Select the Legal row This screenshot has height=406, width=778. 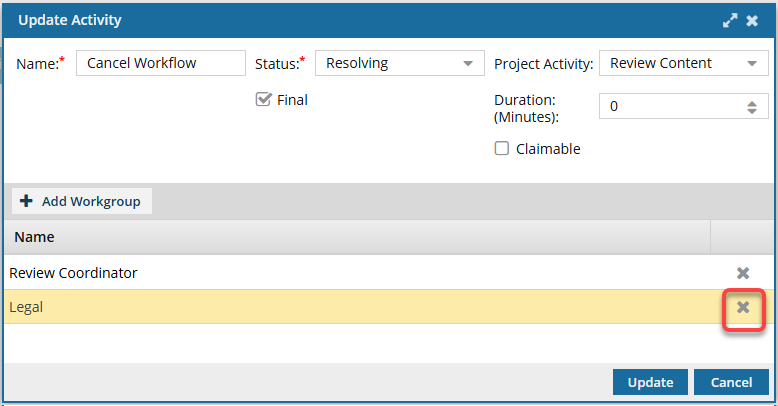pyautogui.click(x=300, y=307)
